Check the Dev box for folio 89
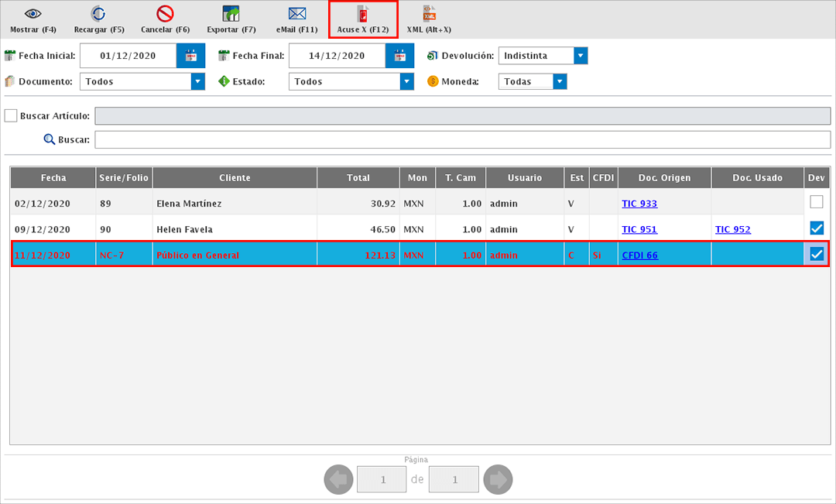The width and height of the screenshot is (836, 504). pyautogui.click(x=816, y=202)
